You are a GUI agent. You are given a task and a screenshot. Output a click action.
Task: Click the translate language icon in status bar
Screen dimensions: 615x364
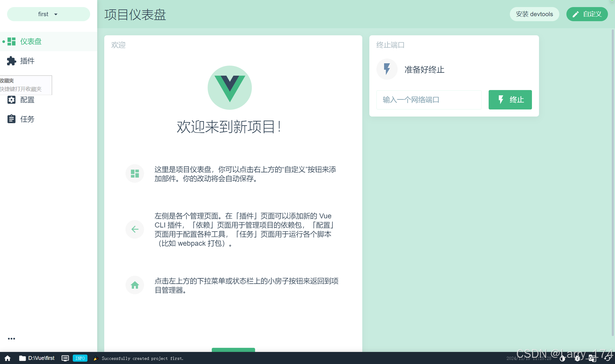tap(592, 358)
